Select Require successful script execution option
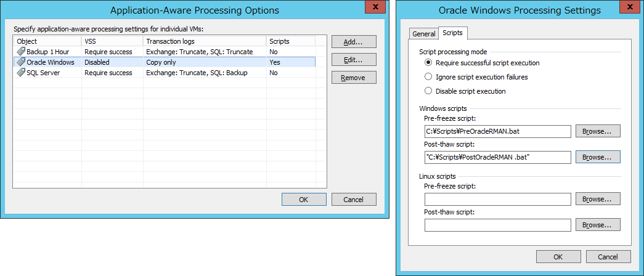 [x=428, y=63]
